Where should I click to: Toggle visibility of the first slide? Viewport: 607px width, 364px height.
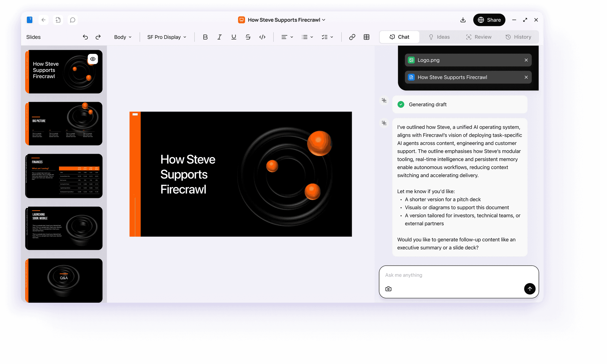click(93, 59)
